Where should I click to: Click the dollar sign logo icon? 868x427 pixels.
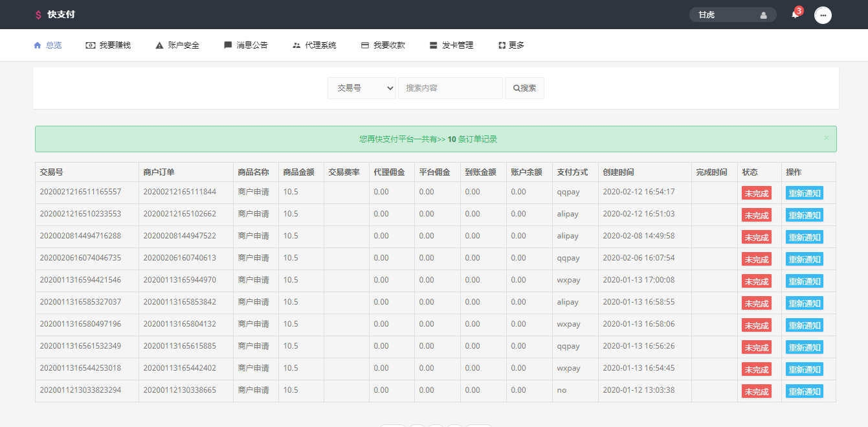(x=38, y=14)
